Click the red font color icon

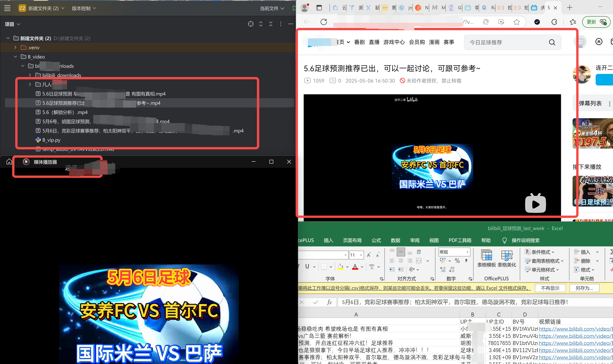pos(355,267)
